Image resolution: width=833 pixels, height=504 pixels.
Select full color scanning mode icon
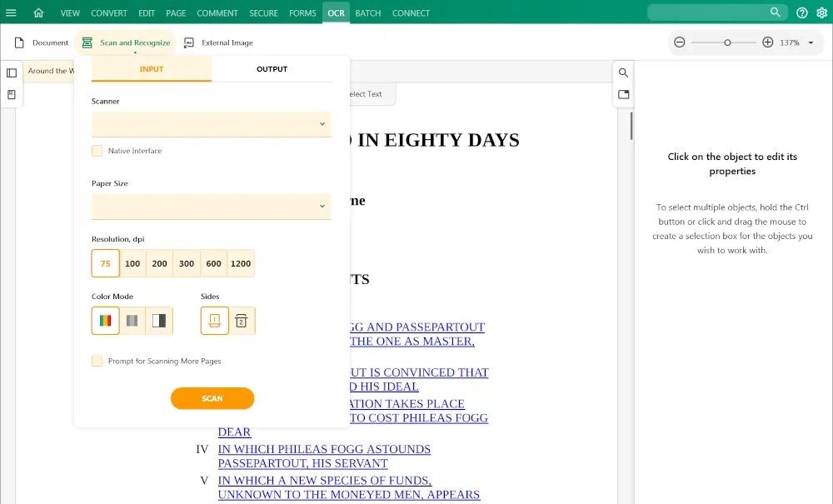(105, 321)
